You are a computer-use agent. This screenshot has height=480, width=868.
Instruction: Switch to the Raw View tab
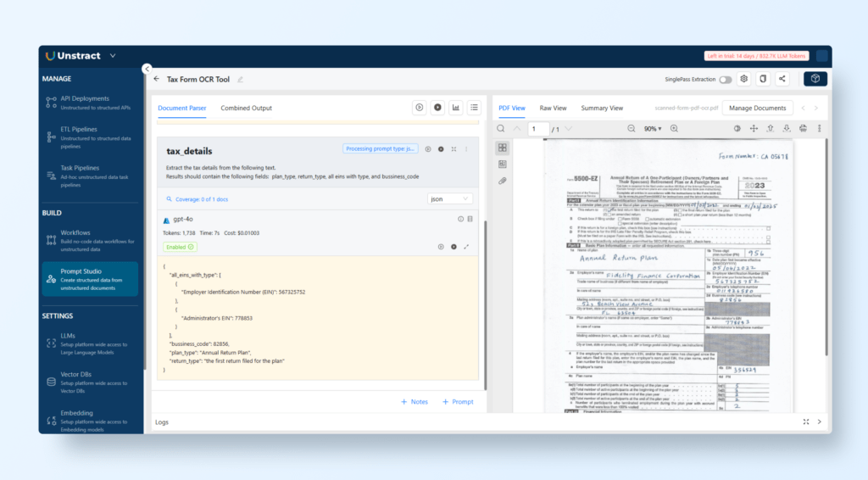553,108
